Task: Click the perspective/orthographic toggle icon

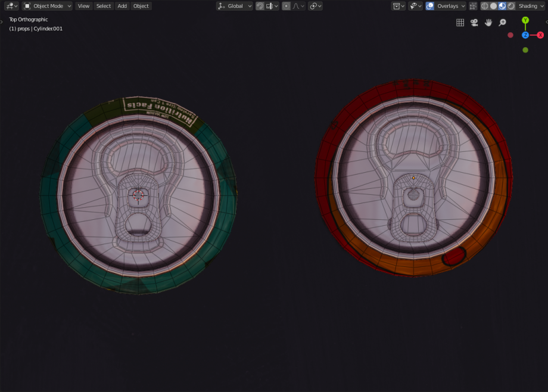Action: 460,22
